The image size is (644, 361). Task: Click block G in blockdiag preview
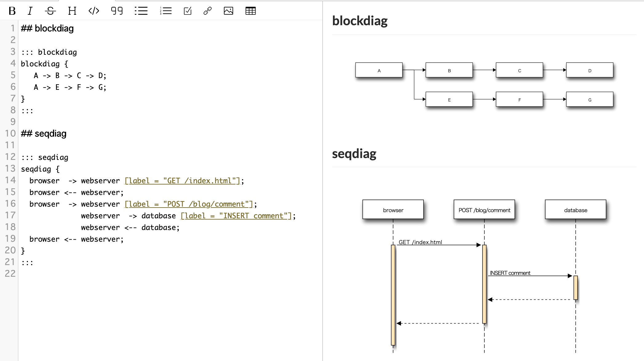point(590,99)
